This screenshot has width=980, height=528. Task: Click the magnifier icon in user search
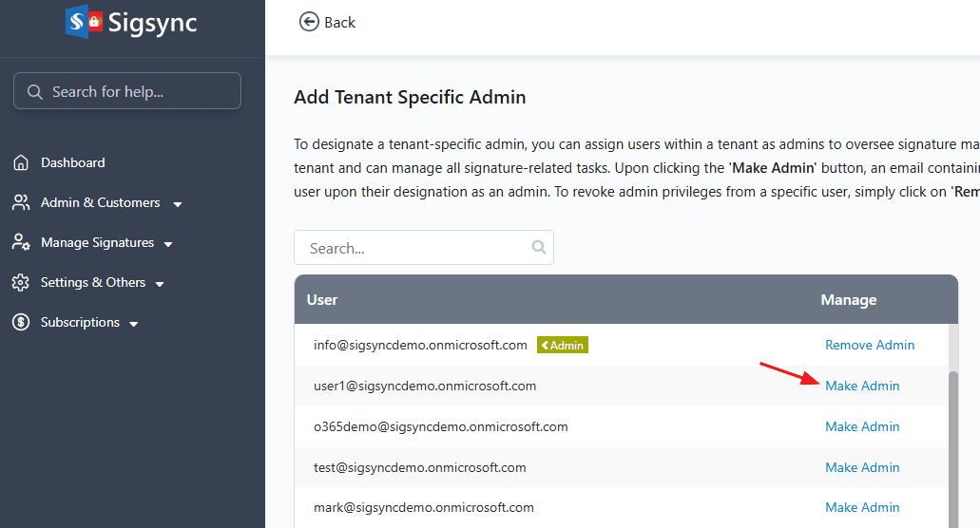pyautogui.click(x=539, y=248)
